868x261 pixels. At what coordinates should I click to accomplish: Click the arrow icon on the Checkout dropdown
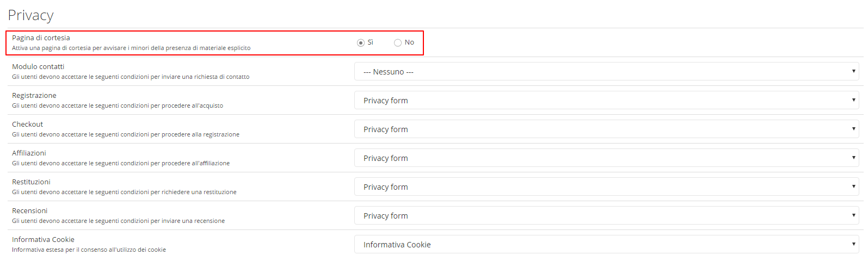click(853, 129)
